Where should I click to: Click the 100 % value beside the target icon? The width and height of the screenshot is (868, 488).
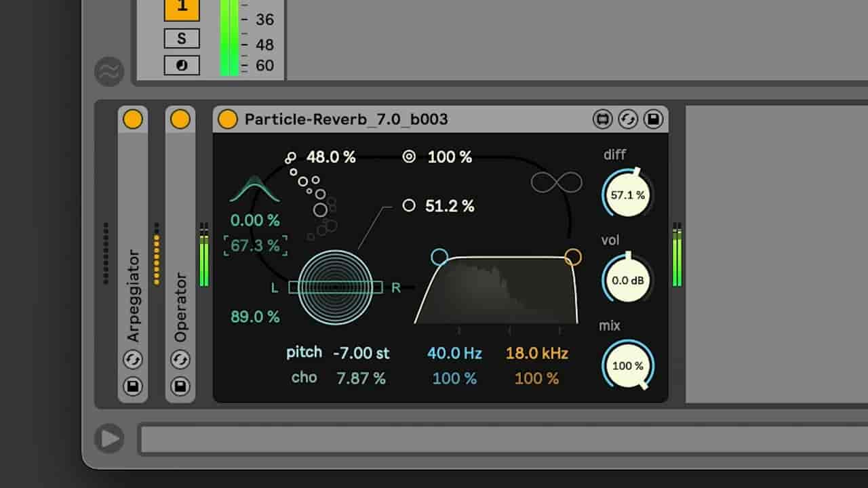[450, 157]
